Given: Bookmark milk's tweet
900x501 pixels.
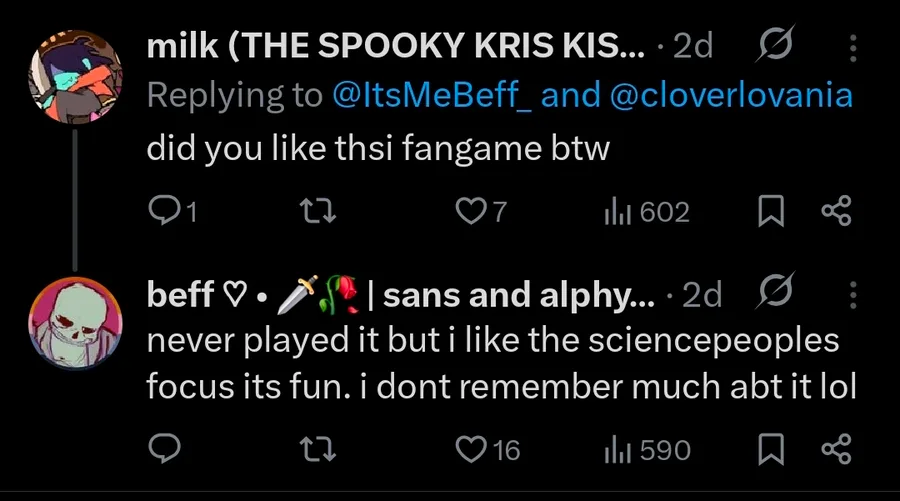Looking at the screenshot, I should (x=772, y=211).
